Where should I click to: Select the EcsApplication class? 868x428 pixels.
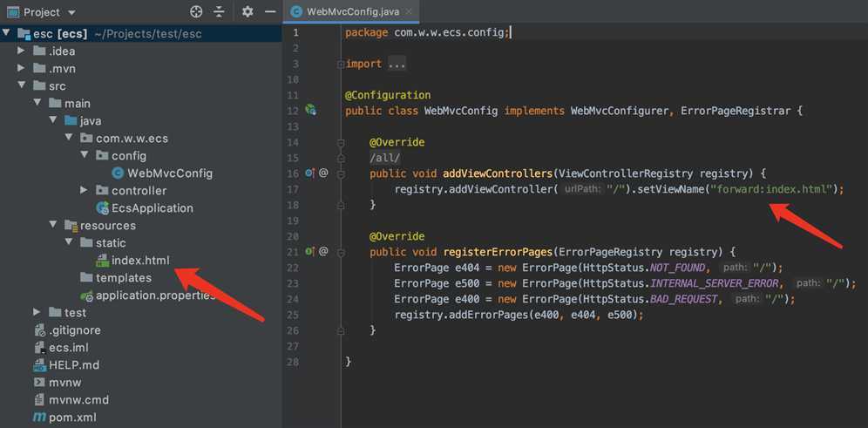tap(153, 208)
